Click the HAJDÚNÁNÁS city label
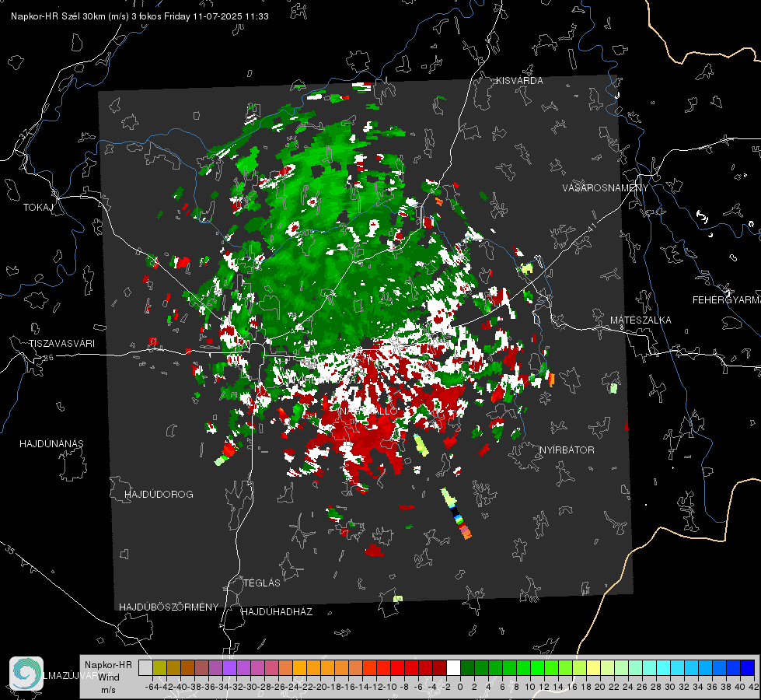Viewport: 761px width, 700px height. point(51,444)
